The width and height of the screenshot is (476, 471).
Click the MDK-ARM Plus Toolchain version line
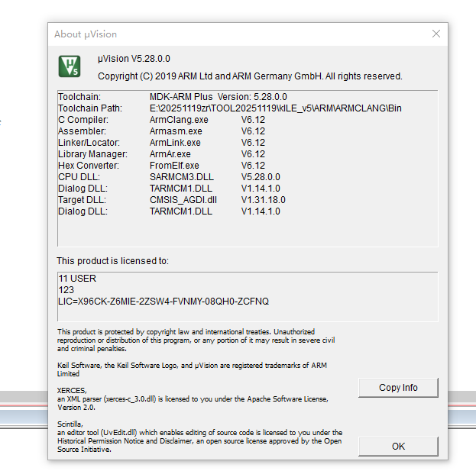[x=218, y=97]
